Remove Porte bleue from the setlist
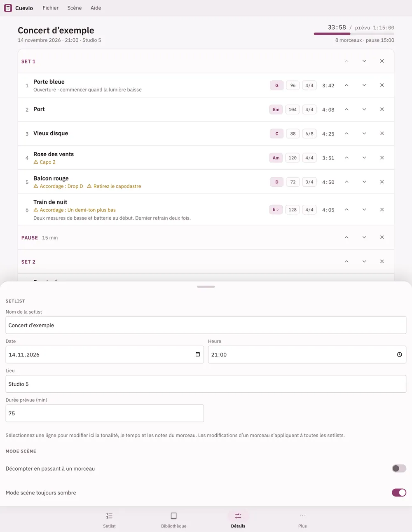Viewport: 412px width, 532px height. (x=382, y=85)
